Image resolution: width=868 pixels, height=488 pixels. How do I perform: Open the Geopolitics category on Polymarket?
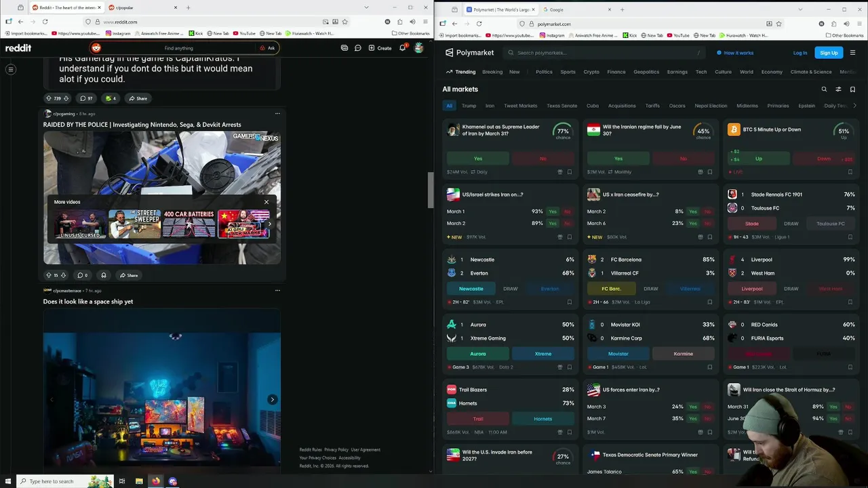click(x=646, y=72)
